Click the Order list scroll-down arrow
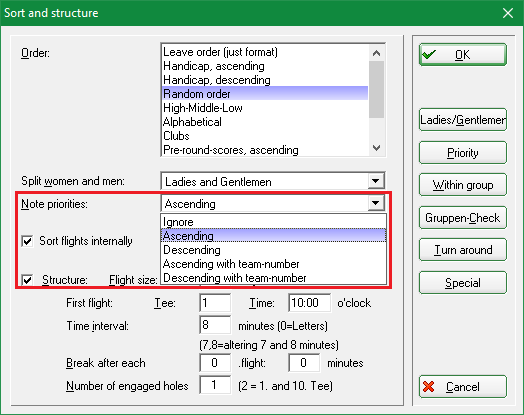 [x=377, y=148]
